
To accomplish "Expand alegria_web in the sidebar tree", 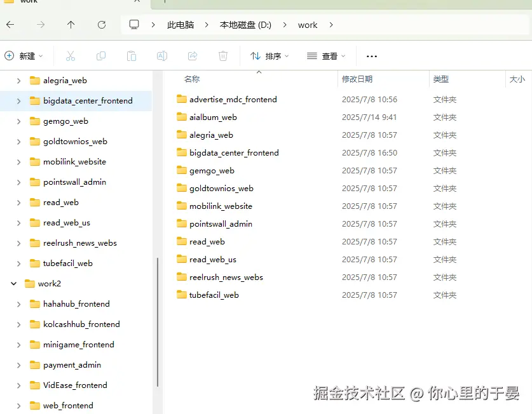I will coord(18,81).
